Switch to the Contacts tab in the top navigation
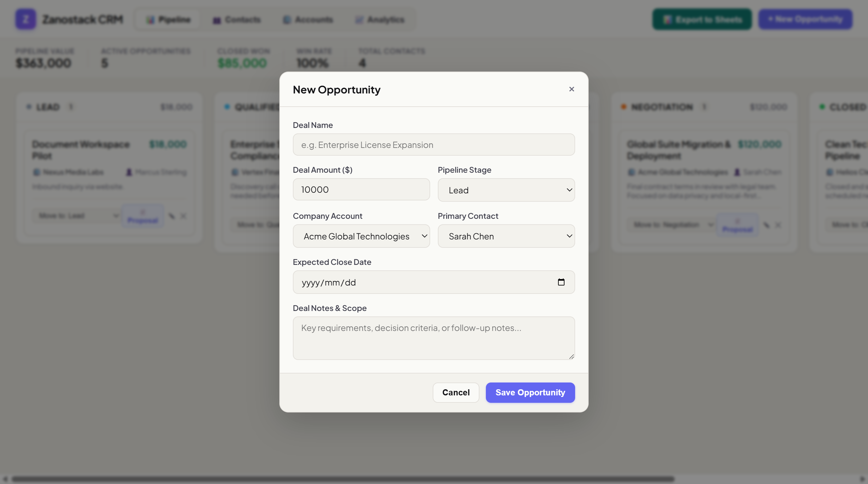The height and width of the screenshot is (484, 868). pos(236,20)
